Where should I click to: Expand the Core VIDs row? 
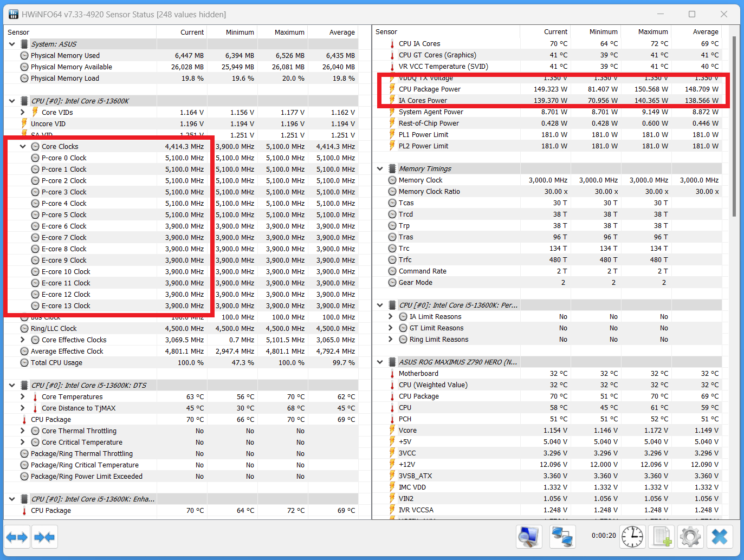tap(23, 112)
